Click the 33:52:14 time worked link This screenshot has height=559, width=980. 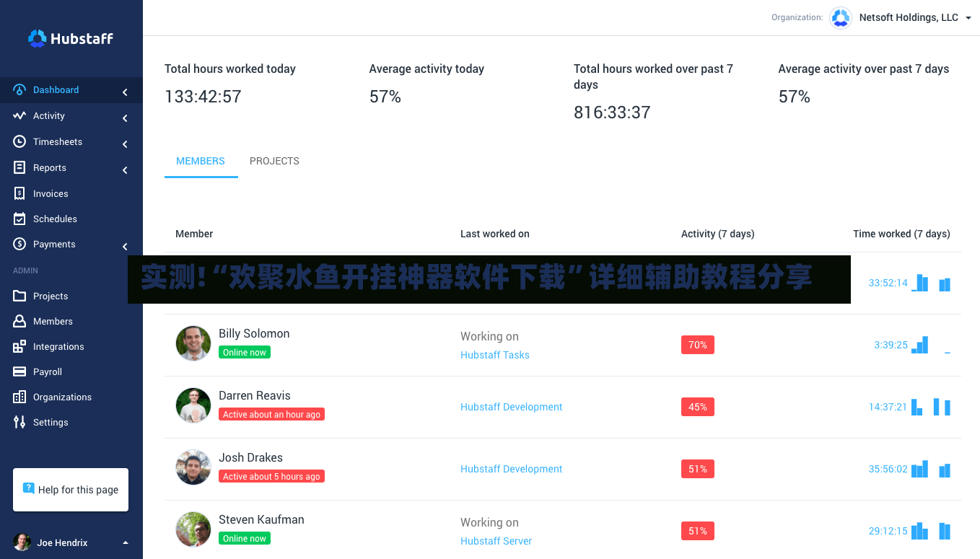click(x=888, y=283)
